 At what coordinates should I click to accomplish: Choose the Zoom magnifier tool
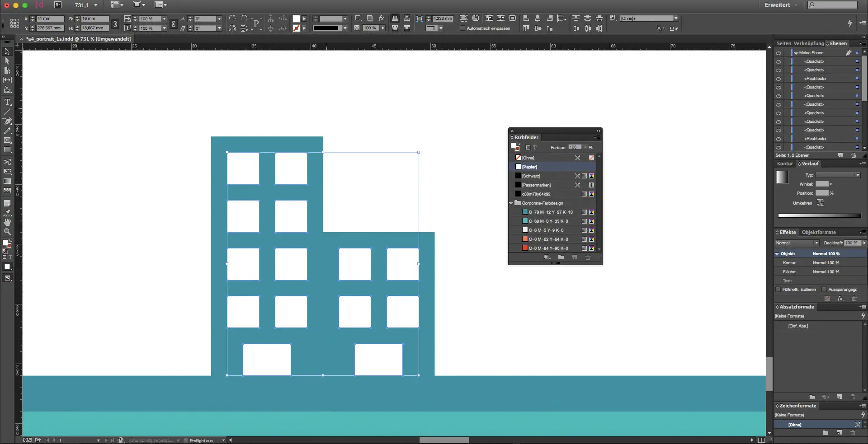tap(7, 232)
